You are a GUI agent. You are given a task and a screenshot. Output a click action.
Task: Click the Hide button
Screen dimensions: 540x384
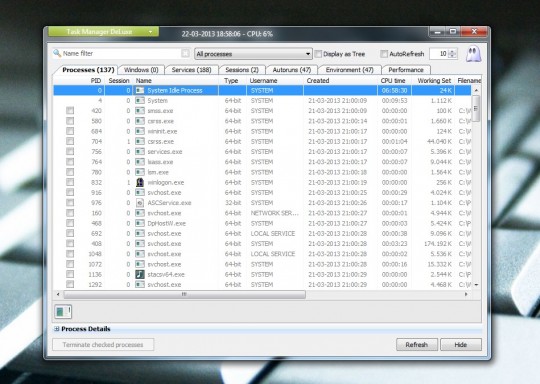tap(461, 345)
